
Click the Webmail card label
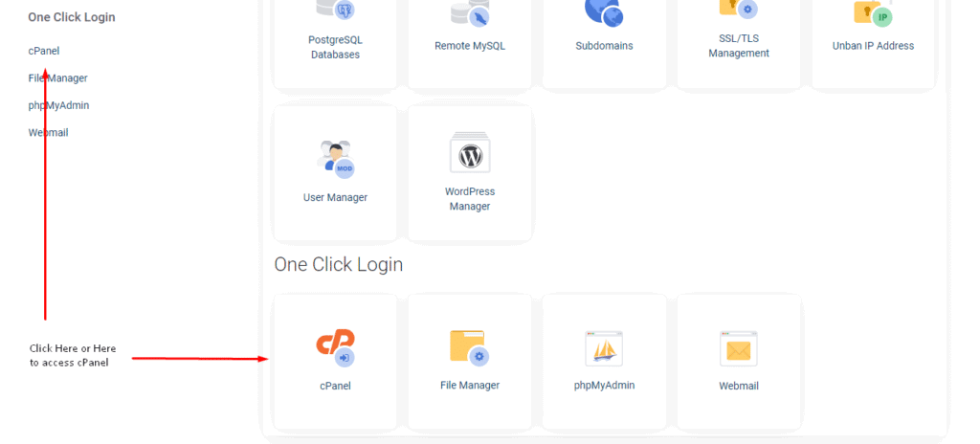pos(739,386)
